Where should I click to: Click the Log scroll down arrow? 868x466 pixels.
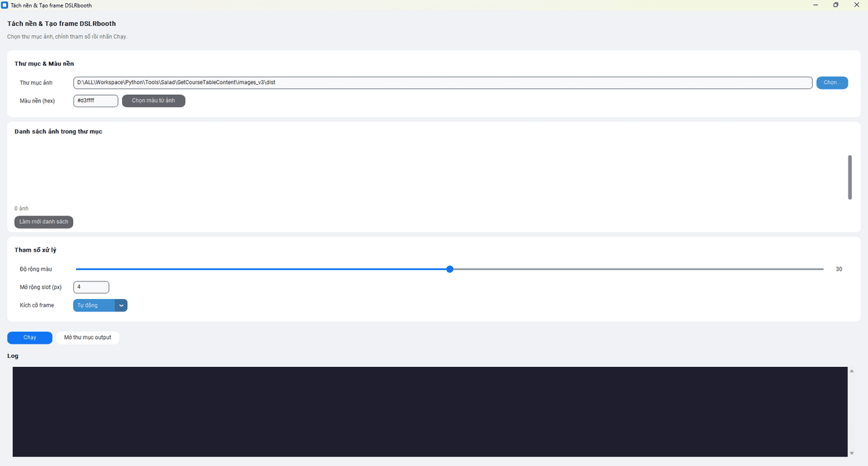point(852,453)
